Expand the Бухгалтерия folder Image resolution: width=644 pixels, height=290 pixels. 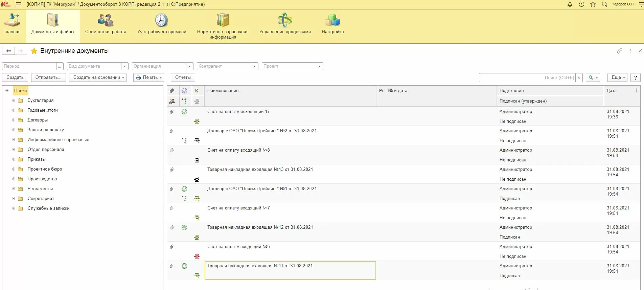pyautogui.click(x=14, y=101)
